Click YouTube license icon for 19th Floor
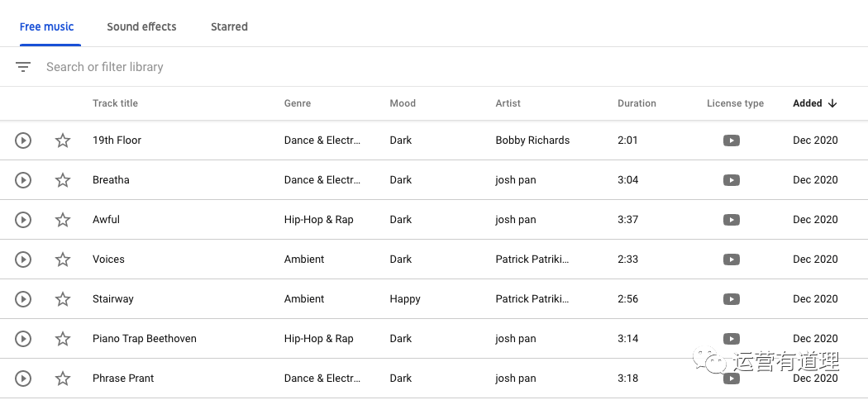The width and height of the screenshot is (868, 400). pyautogui.click(x=731, y=140)
